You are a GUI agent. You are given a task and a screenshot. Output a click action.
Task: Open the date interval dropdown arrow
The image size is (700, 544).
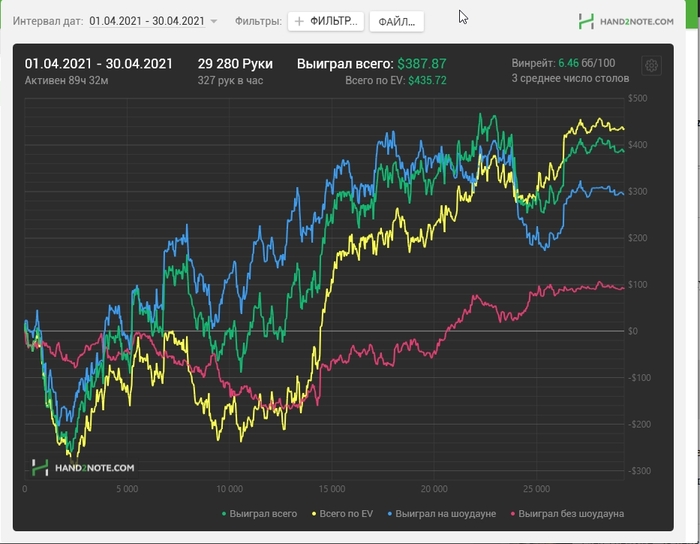(x=214, y=21)
